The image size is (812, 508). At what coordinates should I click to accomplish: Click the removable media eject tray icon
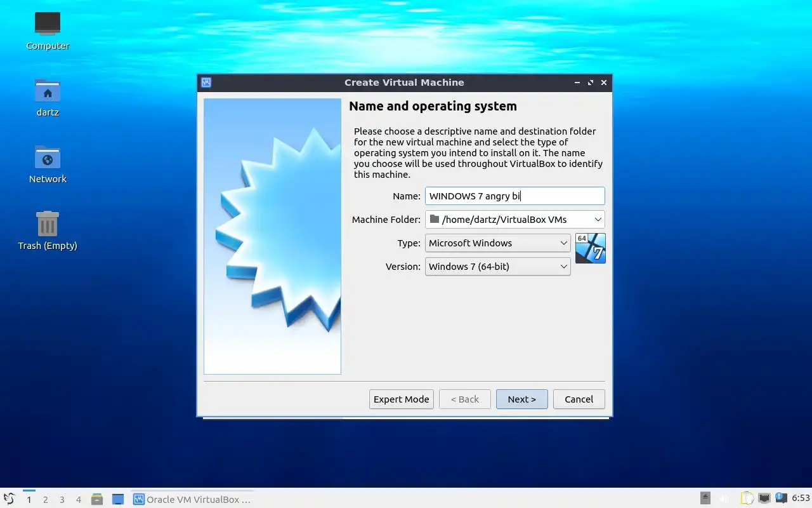705,498
